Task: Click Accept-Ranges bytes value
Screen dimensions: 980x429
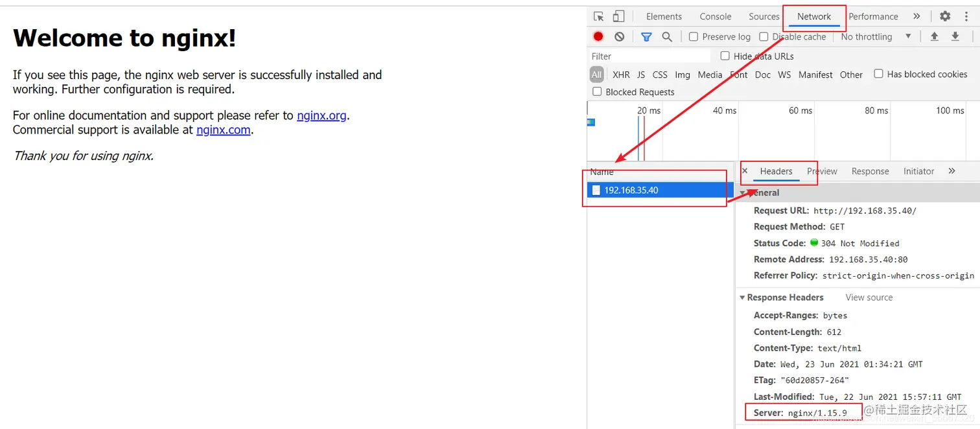Action: [x=835, y=316]
